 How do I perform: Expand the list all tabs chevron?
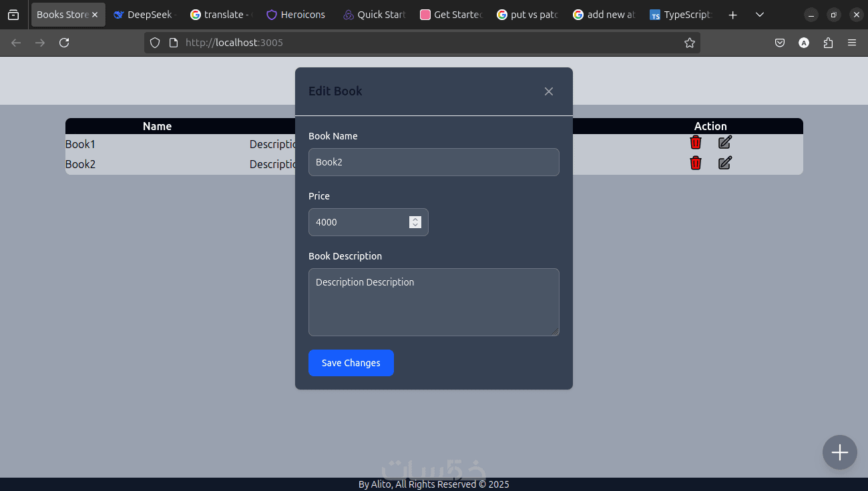tap(760, 15)
